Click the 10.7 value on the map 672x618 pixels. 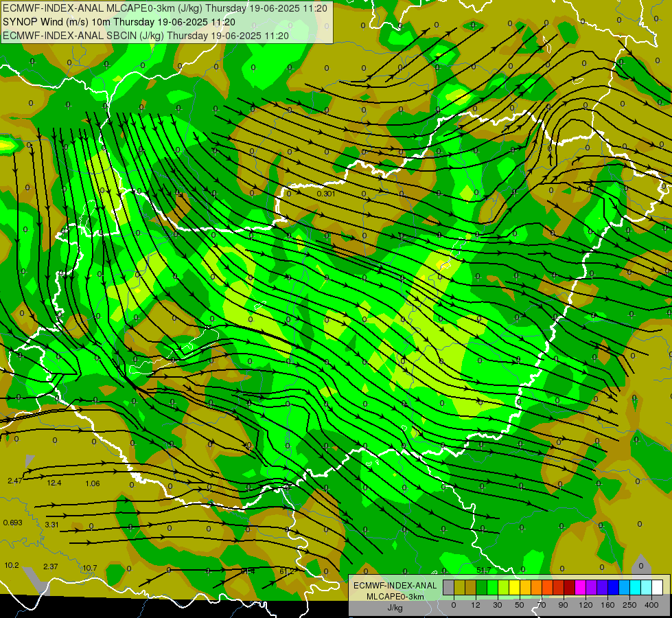pyautogui.click(x=89, y=569)
